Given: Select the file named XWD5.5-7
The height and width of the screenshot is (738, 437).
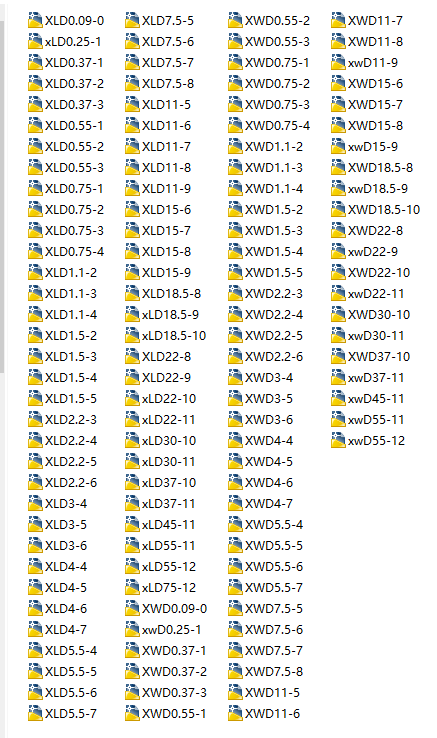Looking at the screenshot, I should 274,587.
